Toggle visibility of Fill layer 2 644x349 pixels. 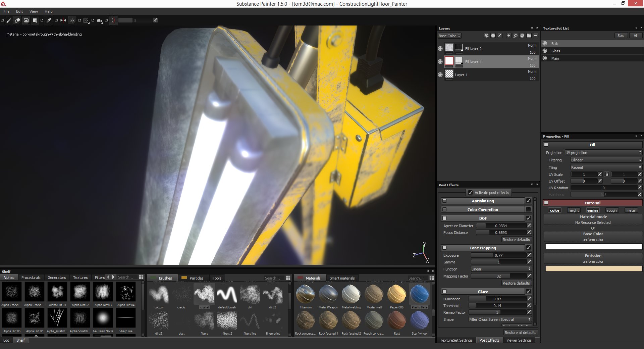(440, 48)
